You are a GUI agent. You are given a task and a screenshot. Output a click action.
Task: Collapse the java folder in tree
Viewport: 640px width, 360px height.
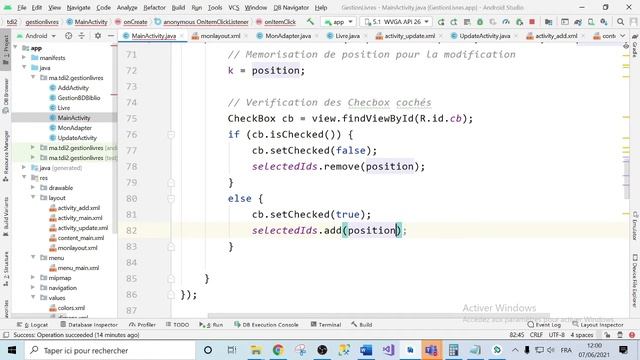coord(24,67)
